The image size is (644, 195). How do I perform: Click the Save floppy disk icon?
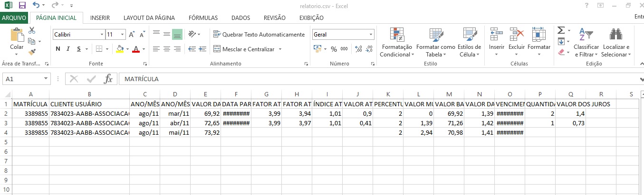click(22, 6)
